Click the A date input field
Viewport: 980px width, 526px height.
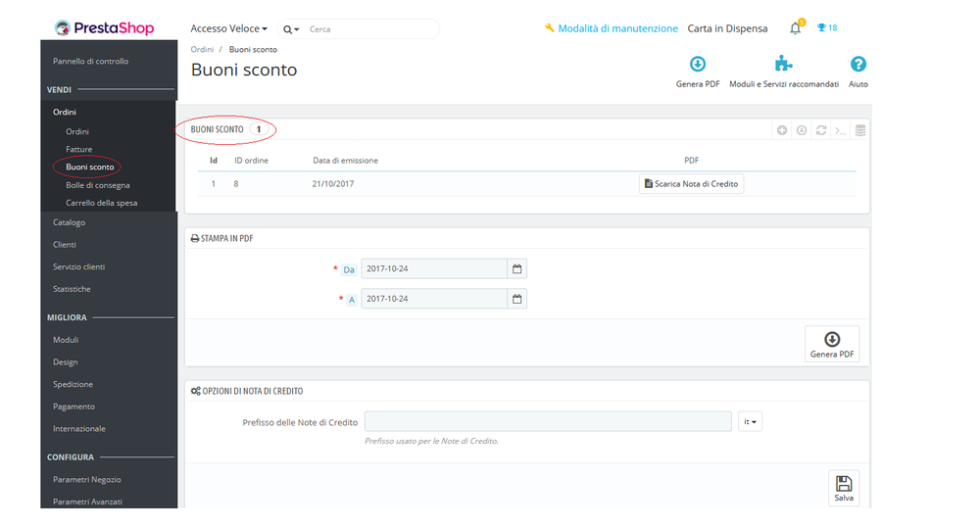(434, 299)
